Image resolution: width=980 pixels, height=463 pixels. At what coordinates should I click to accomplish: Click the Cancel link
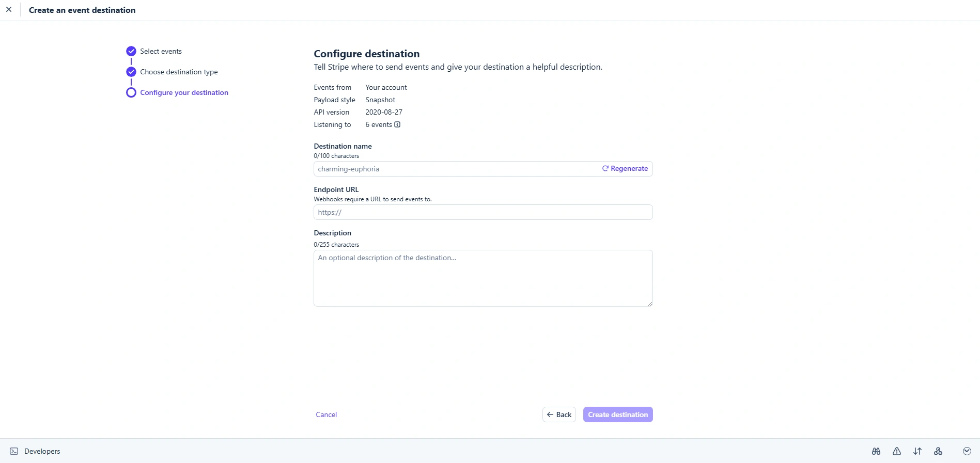[326, 414]
